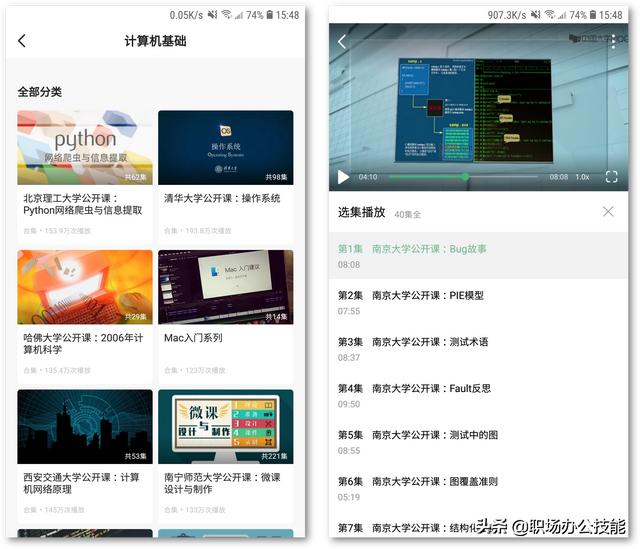This screenshot has height=549, width=640.
Task: Open the 微课设计与制作 course thumbnail
Action: pyautogui.click(x=226, y=427)
